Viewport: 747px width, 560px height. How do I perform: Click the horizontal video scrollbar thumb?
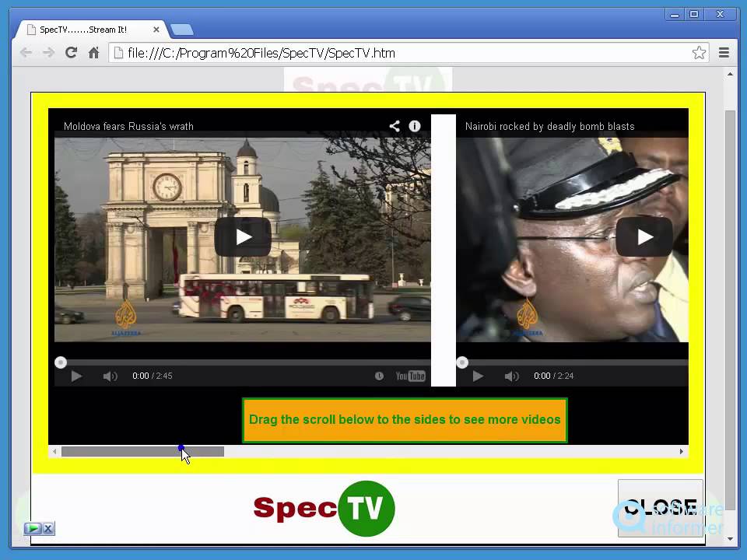pyautogui.click(x=142, y=451)
